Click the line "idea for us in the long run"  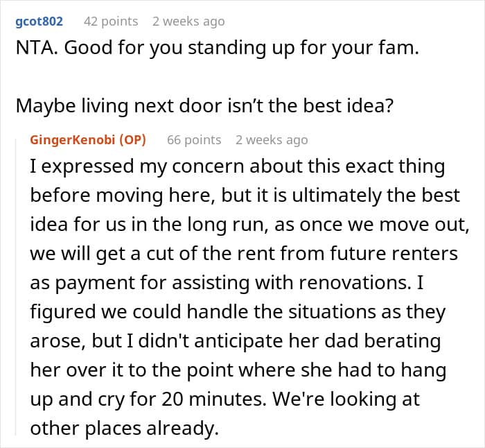tap(249, 225)
